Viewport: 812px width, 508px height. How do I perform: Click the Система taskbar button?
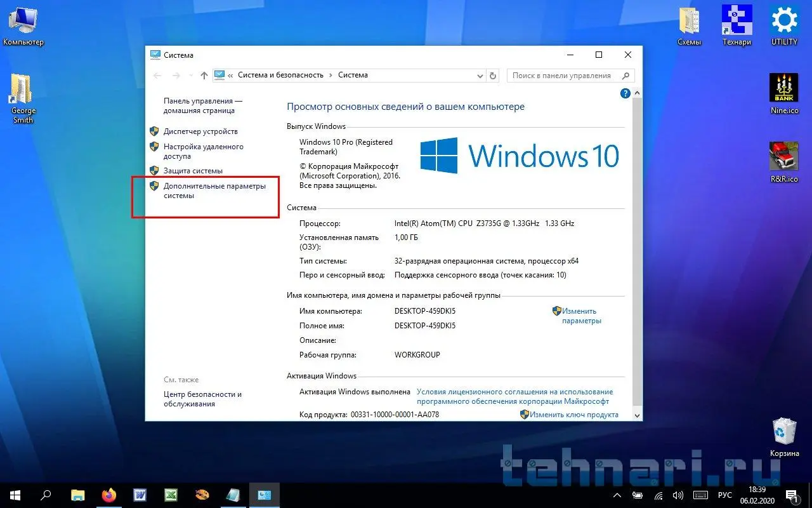coord(264,495)
